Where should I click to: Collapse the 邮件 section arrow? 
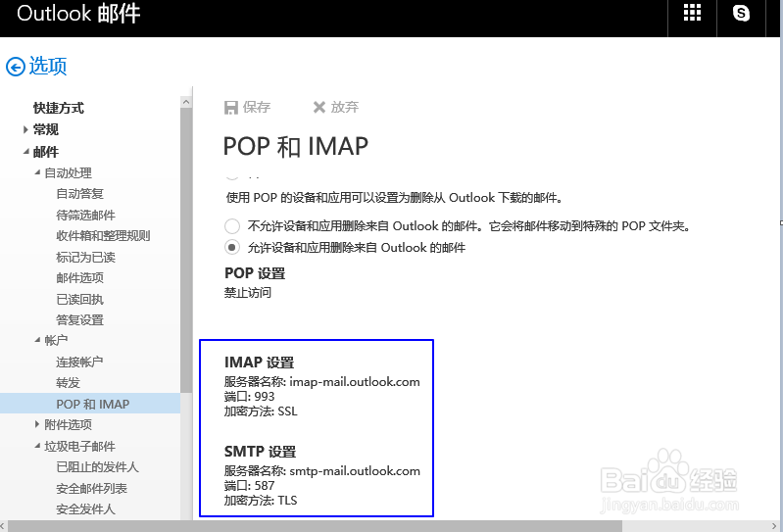click(x=25, y=151)
